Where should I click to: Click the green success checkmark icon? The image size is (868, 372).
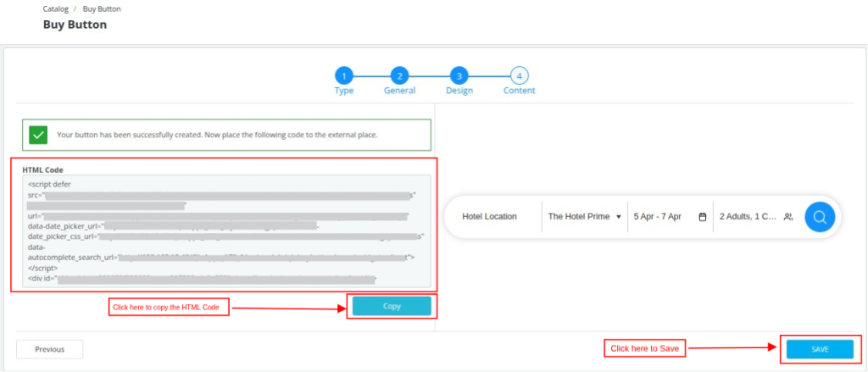38,135
